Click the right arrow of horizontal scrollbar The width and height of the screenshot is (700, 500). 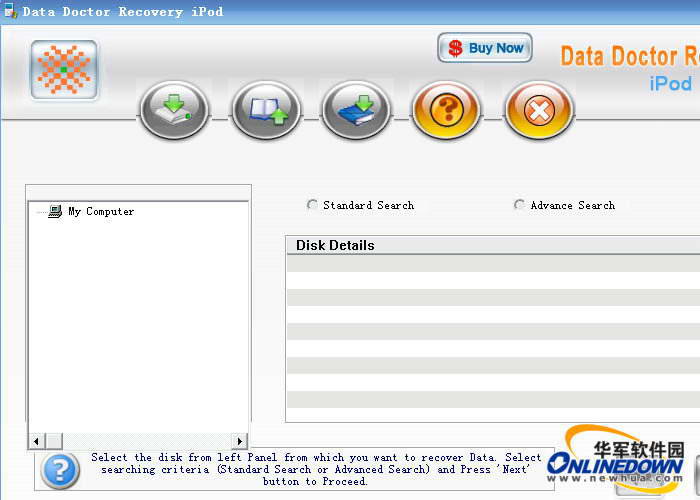[x=240, y=442]
